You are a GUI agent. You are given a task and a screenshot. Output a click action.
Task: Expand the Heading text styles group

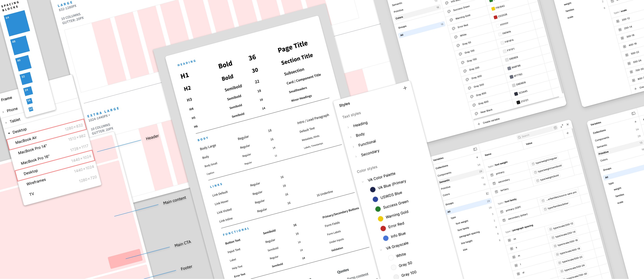[348, 127]
